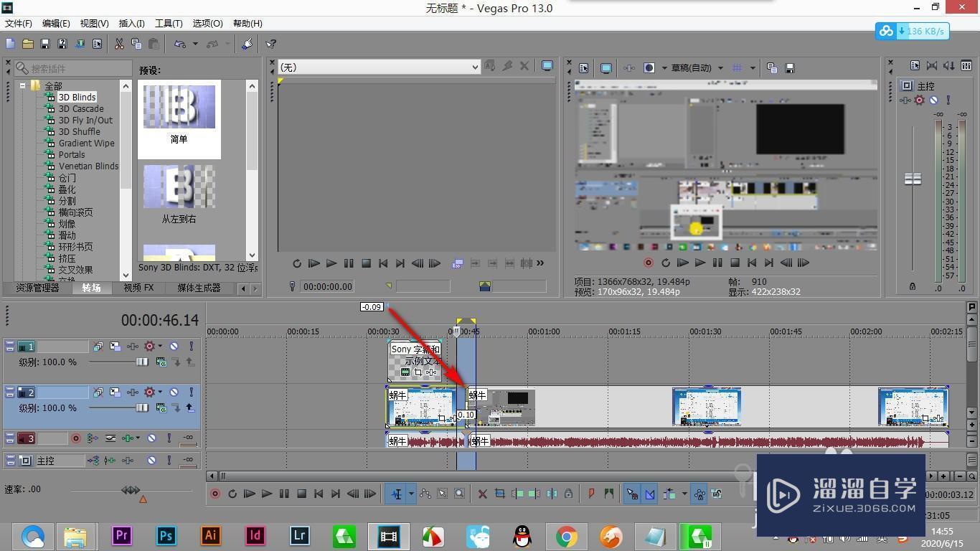Viewport: 980px width, 551px height.
Task: Arm audio track 3 for record
Action: (x=76, y=438)
